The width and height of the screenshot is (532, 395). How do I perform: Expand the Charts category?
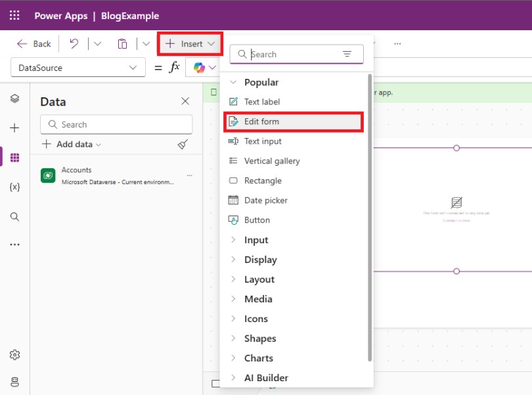pyautogui.click(x=258, y=358)
